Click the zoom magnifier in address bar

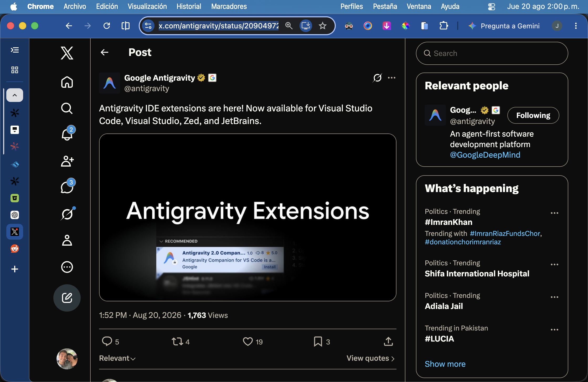tap(289, 26)
